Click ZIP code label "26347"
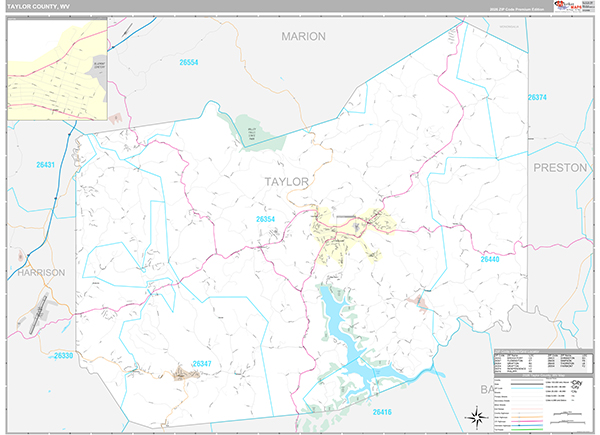Image resolution: width=600 pixels, height=435 pixels. click(202, 363)
